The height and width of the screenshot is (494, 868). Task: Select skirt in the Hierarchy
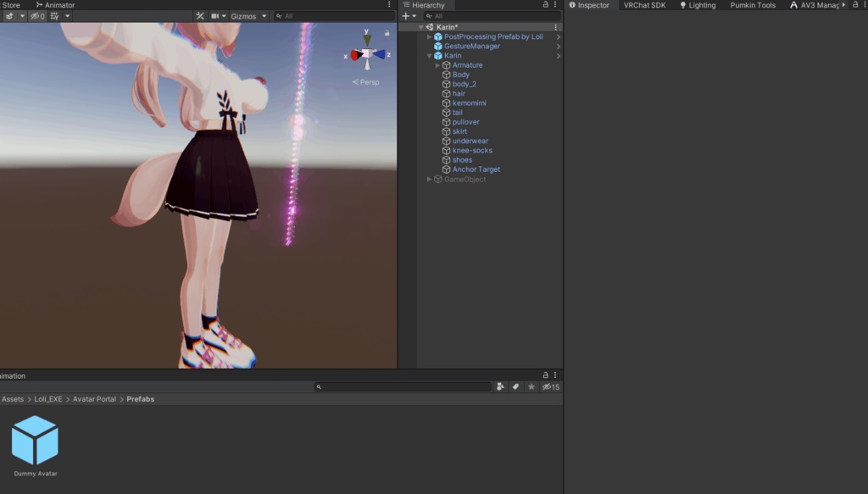click(x=461, y=131)
